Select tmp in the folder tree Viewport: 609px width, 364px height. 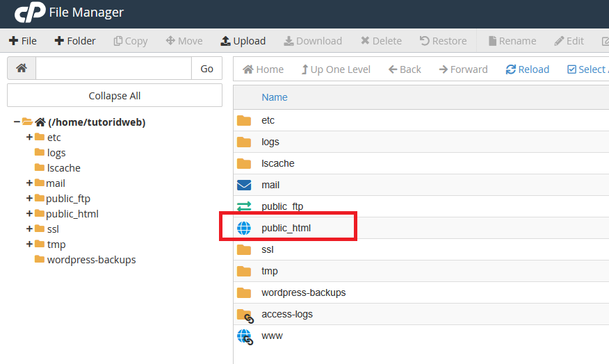(56, 245)
